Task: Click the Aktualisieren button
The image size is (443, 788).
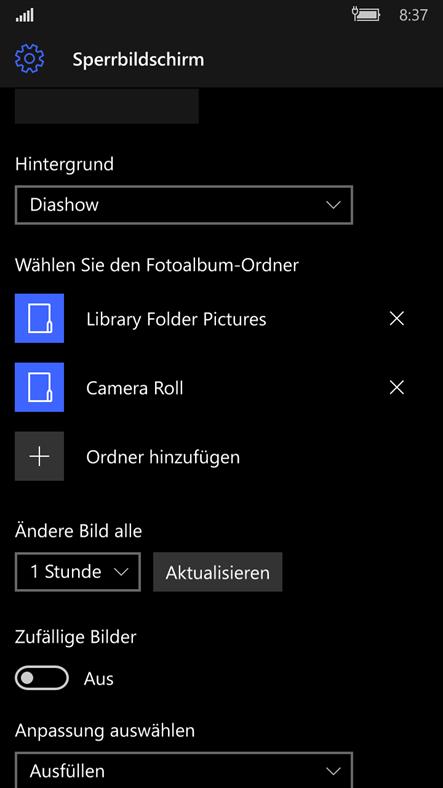Action: (x=217, y=572)
